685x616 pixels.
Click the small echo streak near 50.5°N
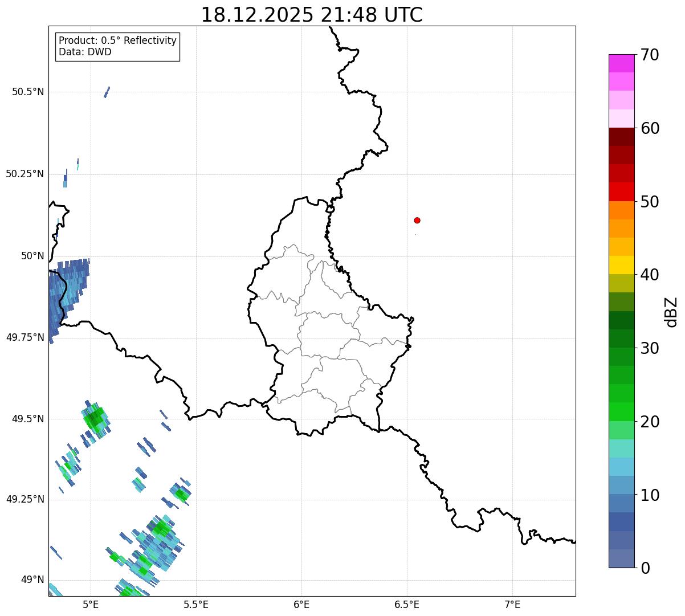pyautogui.click(x=107, y=92)
